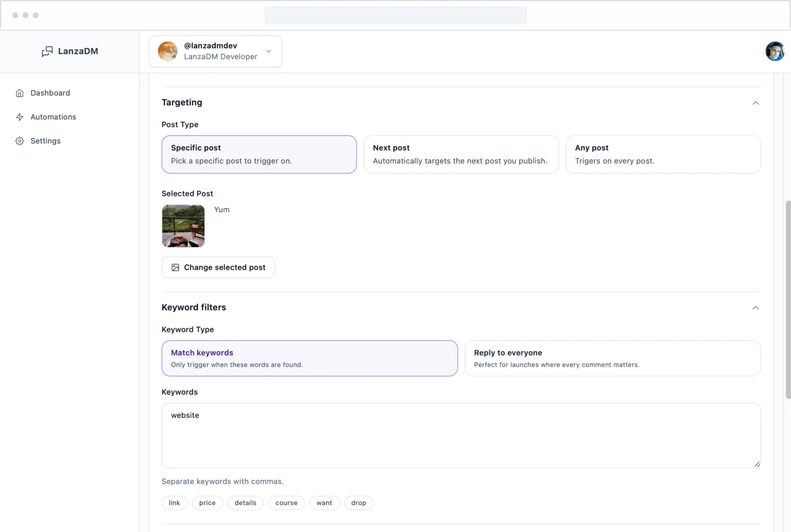Viewport: 791px width, 532px height.
Task: Go to Automations in the sidebar
Action: click(53, 117)
